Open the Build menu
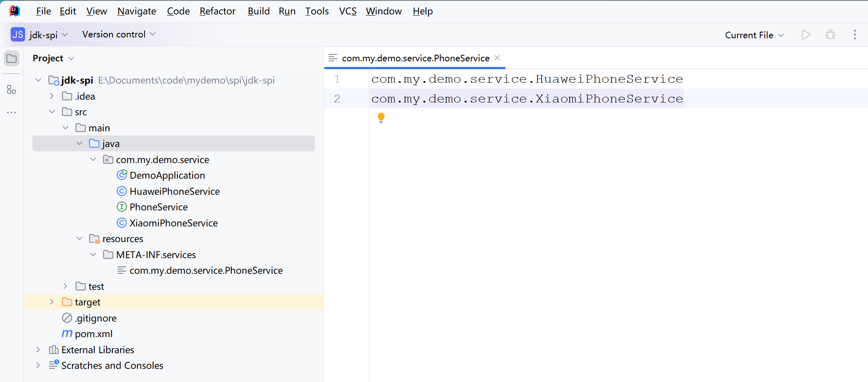The width and height of the screenshot is (868, 382). [x=258, y=11]
